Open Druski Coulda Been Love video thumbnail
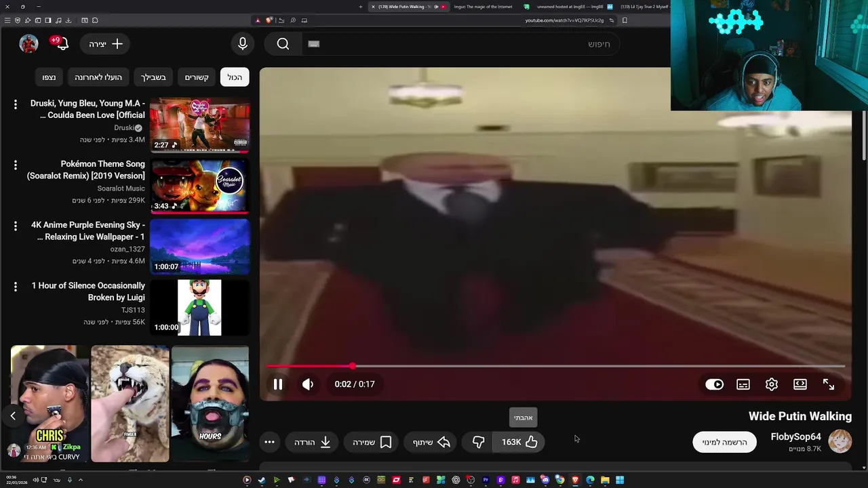The image size is (868, 488). pyautogui.click(x=200, y=125)
